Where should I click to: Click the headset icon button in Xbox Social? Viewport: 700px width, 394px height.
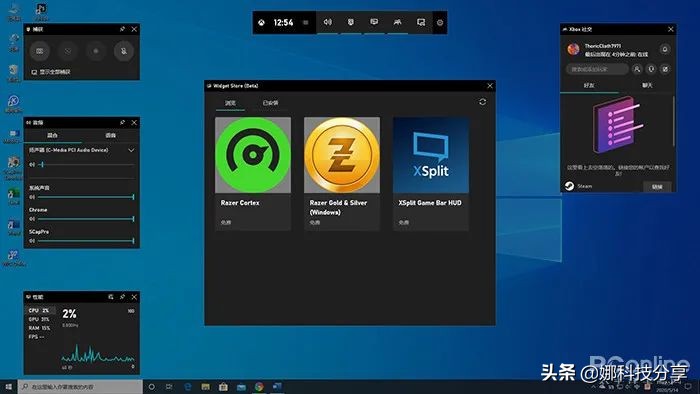(x=651, y=69)
